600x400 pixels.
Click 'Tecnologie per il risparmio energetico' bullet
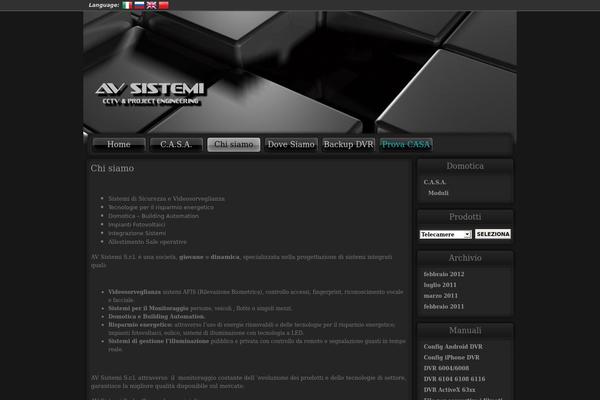[x=161, y=207]
